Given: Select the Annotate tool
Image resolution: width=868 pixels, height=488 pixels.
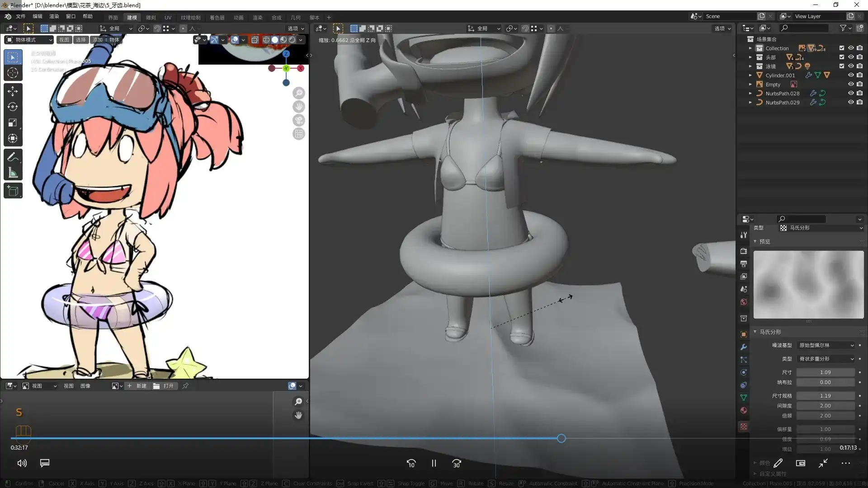Looking at the screenshot, I should click(x=13, y=156).
